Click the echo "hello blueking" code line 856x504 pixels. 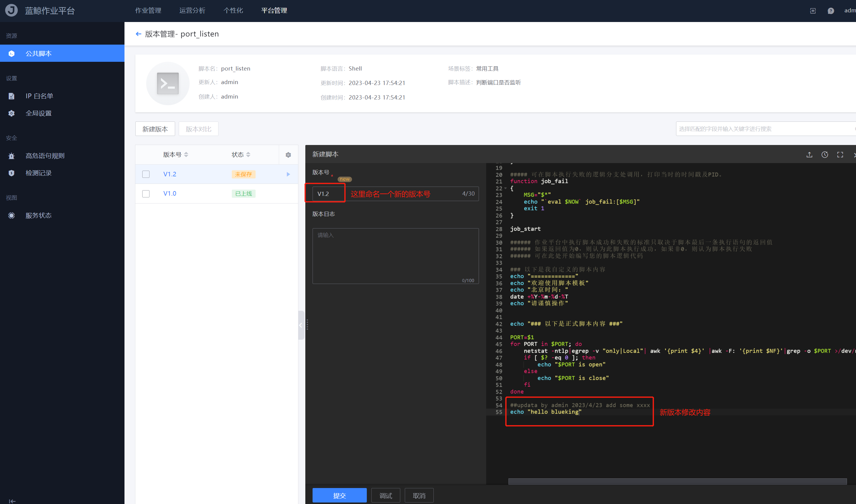point(546,412)
